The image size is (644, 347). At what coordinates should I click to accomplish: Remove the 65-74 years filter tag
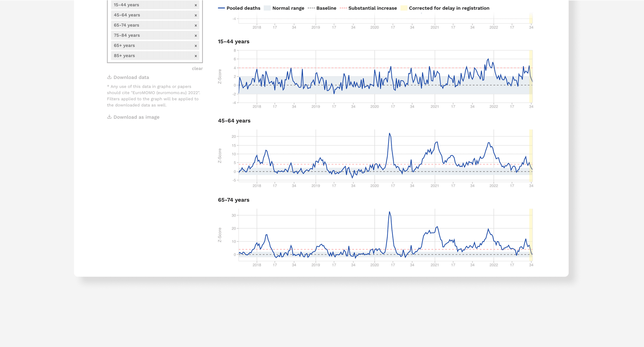(x=196, y=25)
